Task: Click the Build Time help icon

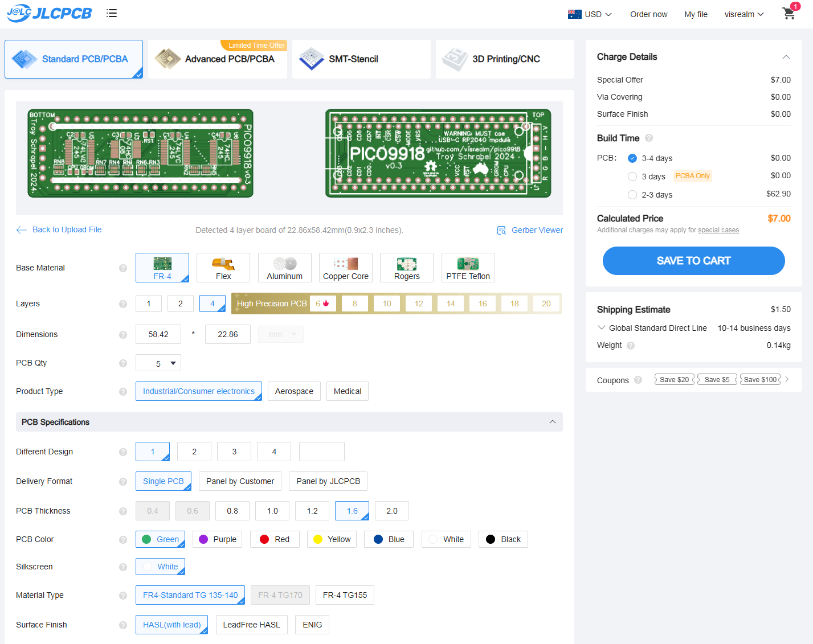Action: tap(649, 138)
